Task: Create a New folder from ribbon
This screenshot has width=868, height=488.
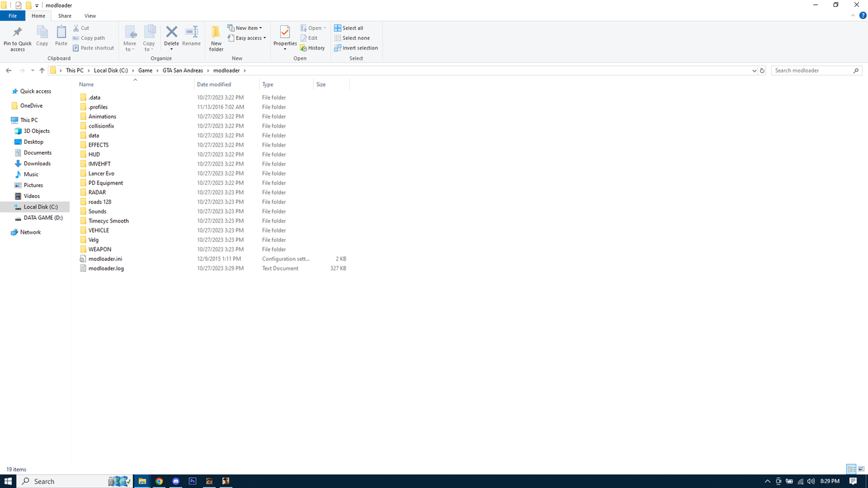Action: coord(216,39)
